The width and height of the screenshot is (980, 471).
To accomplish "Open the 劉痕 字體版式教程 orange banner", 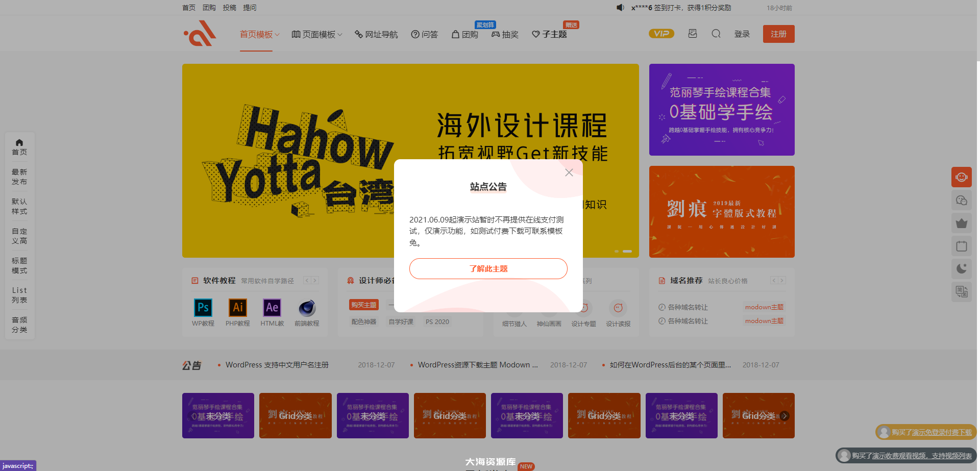I will coord(722,212).
